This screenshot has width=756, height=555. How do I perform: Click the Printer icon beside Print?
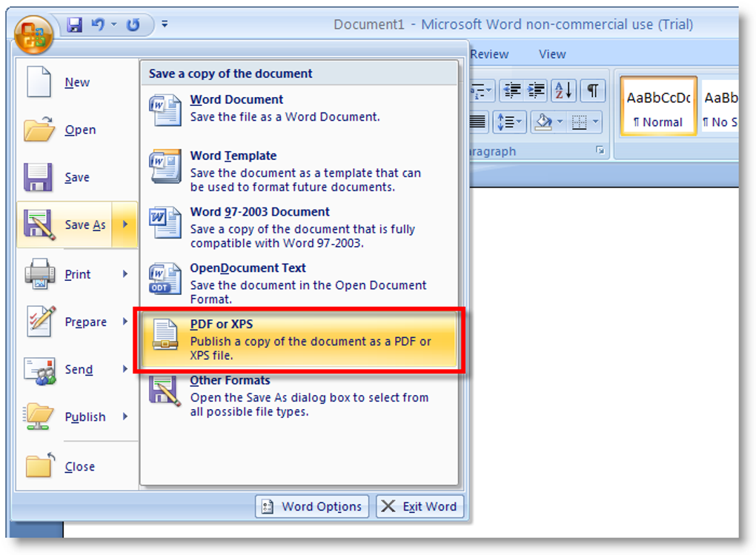[x=39, y=273]
